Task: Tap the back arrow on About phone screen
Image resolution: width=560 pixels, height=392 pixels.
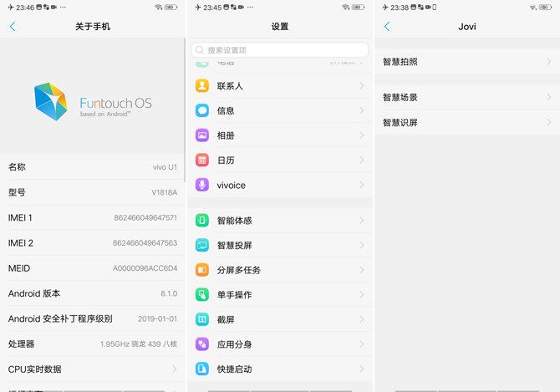Action: [x=13, y=27]
